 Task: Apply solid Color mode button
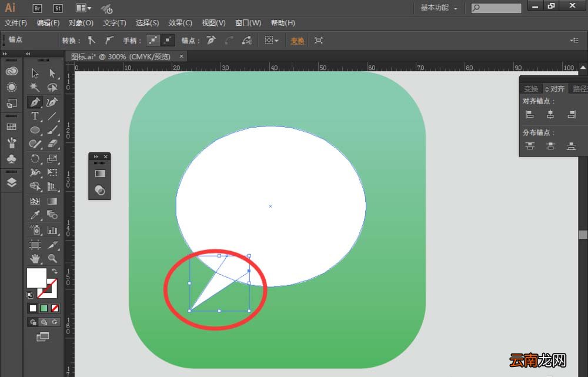pos(33,308)
